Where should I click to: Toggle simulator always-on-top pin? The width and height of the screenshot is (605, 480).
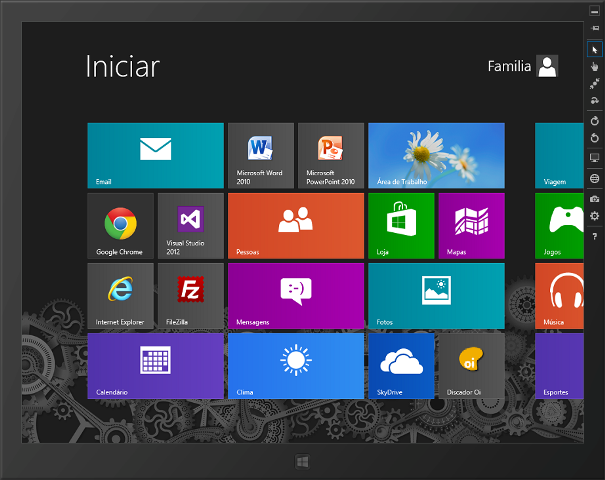[x=595, y=28]
